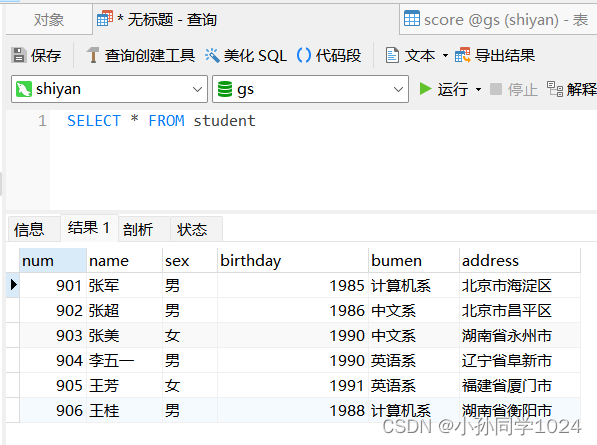Open the Run (运行) options dropdown arrow
The height and width of the screenshot is (445, 597).
tap(479, 90)
